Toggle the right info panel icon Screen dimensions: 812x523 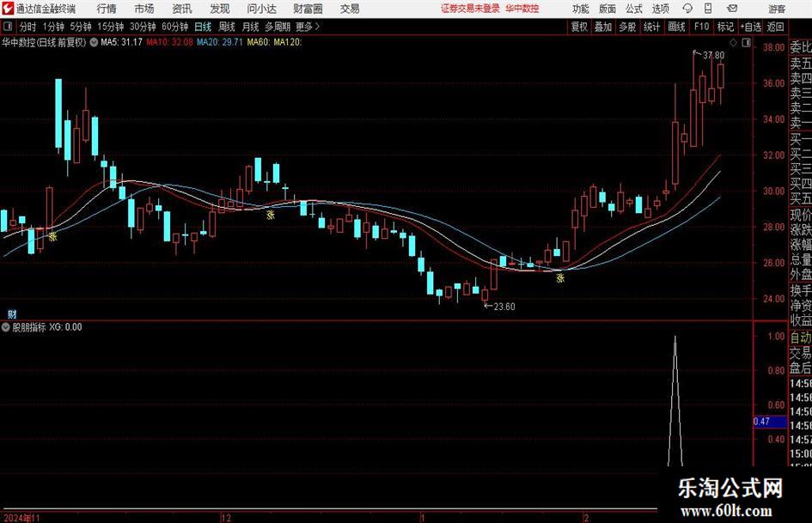[746, 42]
